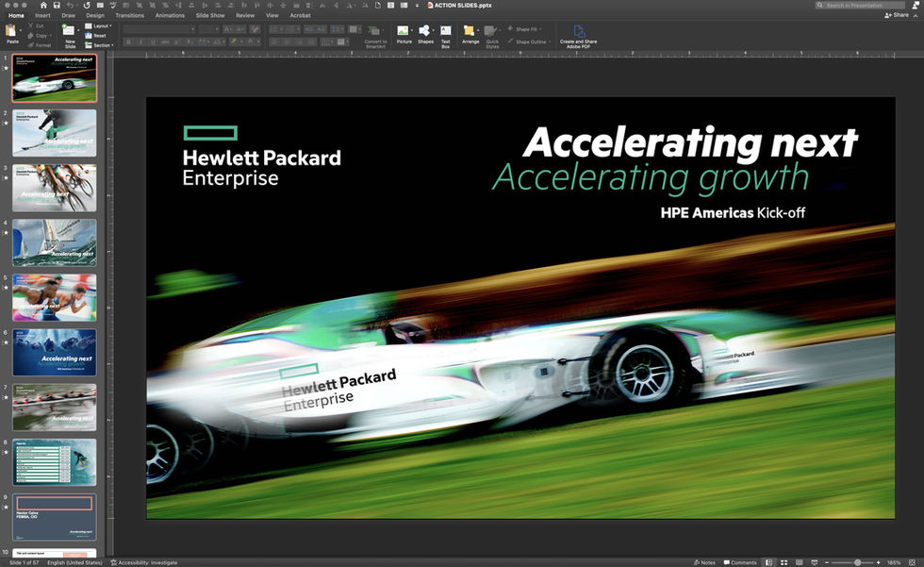Viewport: 924px width, 567px height.
Task: Switch to Reading view icon
Action: pos(800,562)
